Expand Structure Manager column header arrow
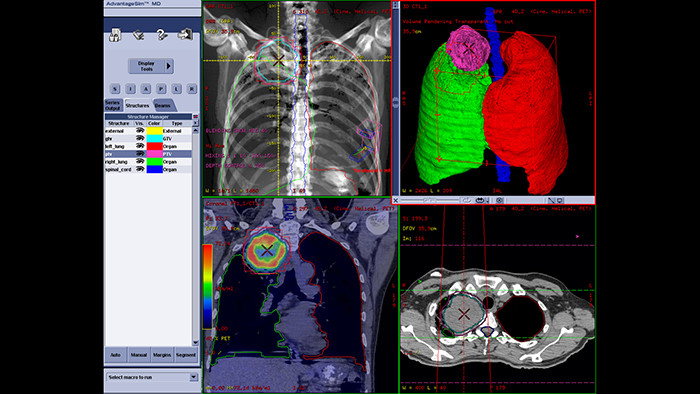The width and height of the screenshot is (700, 394). click(195, 123)
